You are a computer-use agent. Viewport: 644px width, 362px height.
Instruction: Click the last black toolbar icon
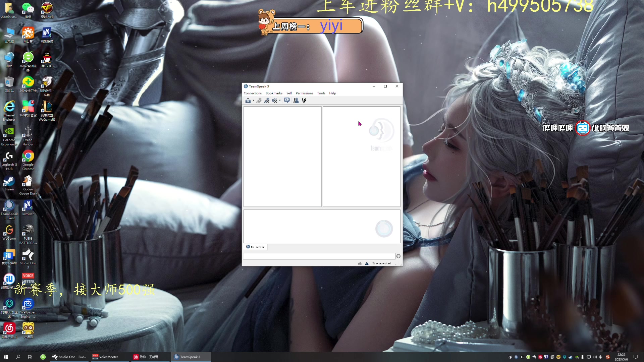304,100
